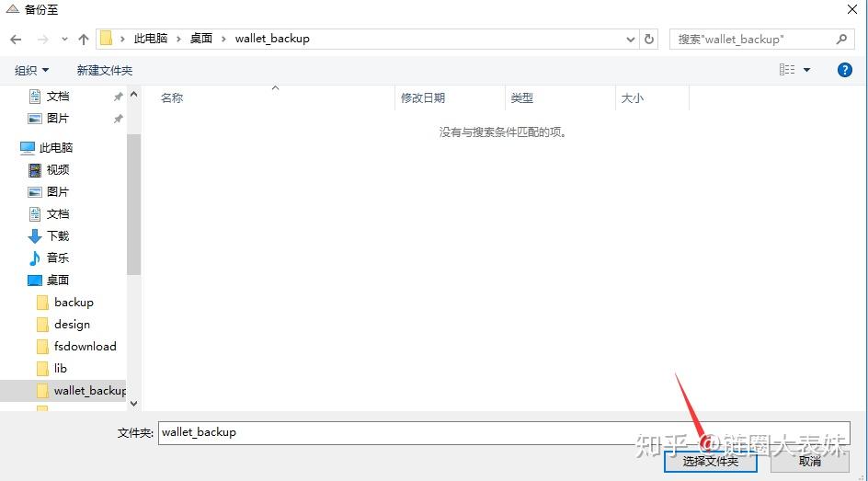Screen dimensions: 868x481
Task: Sort by 修改日期 column header
Action: pos(423,98)
